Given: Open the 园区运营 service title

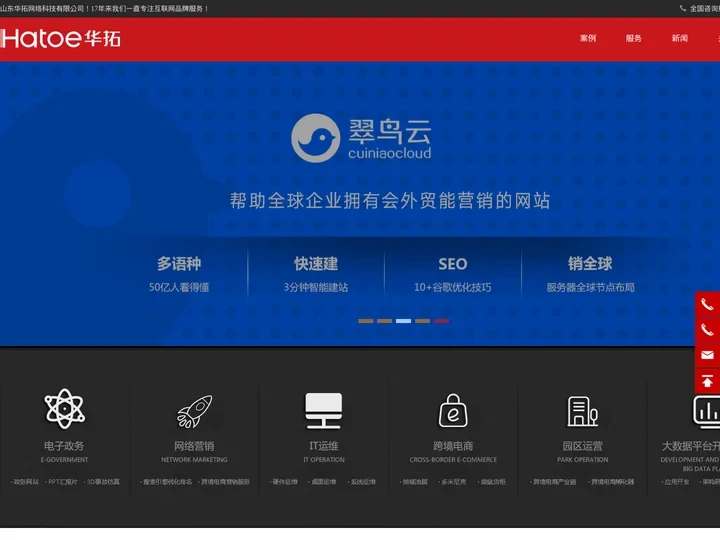Looking at the screenshot, I should tap(583, 446).
